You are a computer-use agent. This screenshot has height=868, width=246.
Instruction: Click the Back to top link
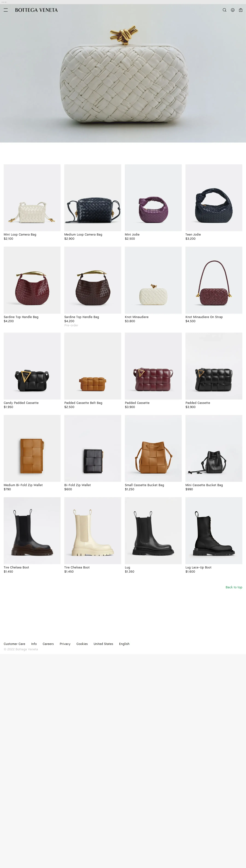tap(234, 587)
